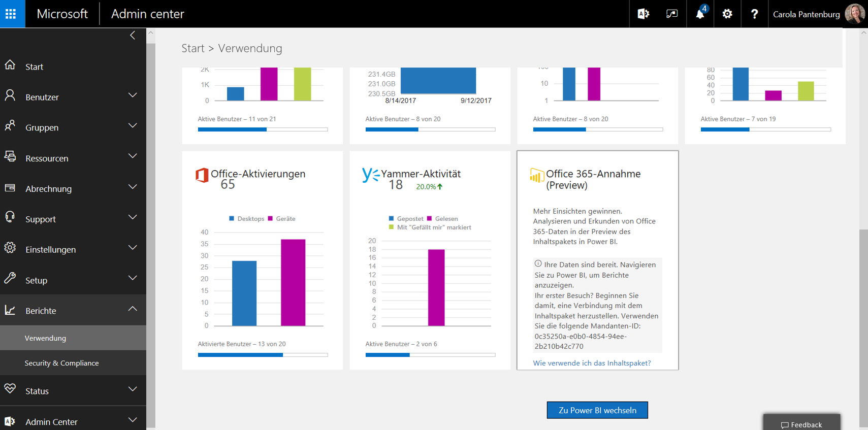Click the Setup wrench icon
This screenshot has width=868, height=430.
[x=10, y=278]
